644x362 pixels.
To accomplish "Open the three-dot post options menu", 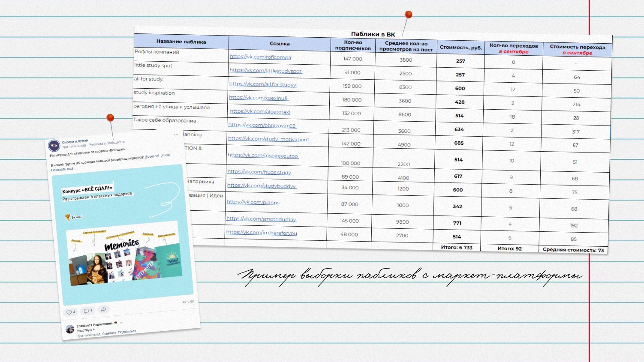I will tap(176, 135).
